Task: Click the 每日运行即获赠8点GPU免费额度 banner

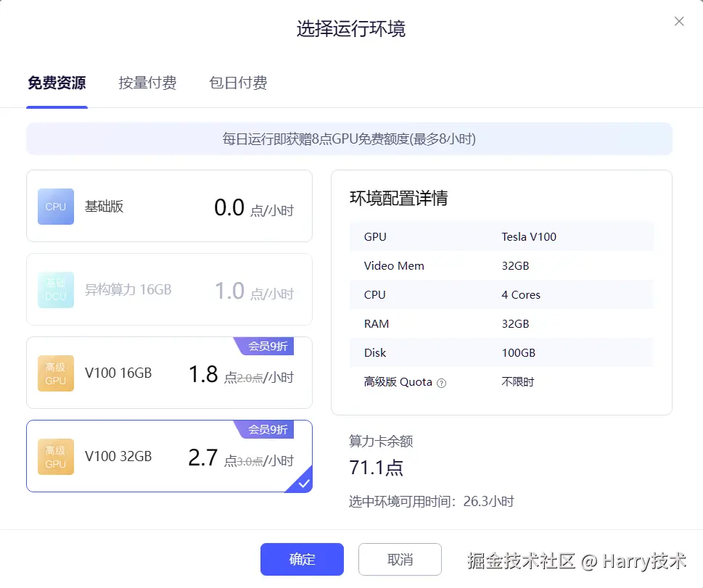Action: 349,139
